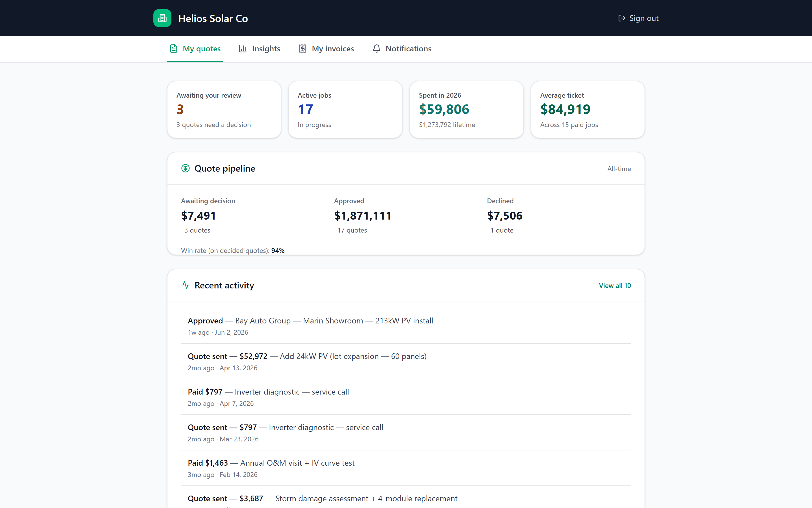Image resolution: width=812 pixels, height=508 pixels.
Task: Open the Active jobs card
Action: [345, 110]
